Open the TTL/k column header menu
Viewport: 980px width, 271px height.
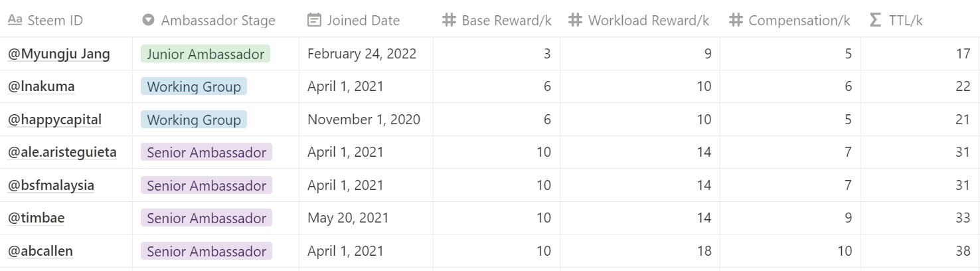(906, 20)
